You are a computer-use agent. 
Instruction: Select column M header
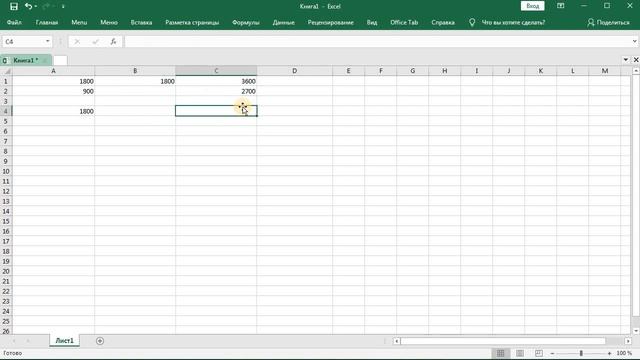coord(605,71)
